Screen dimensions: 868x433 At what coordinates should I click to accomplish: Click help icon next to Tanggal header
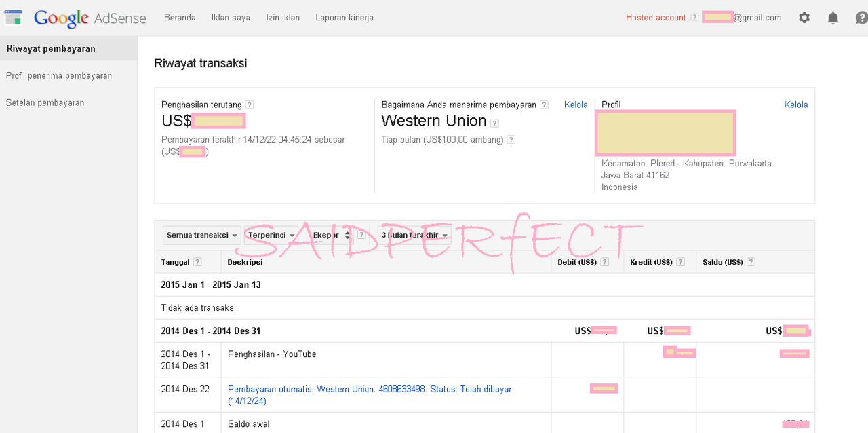[197, 262]
